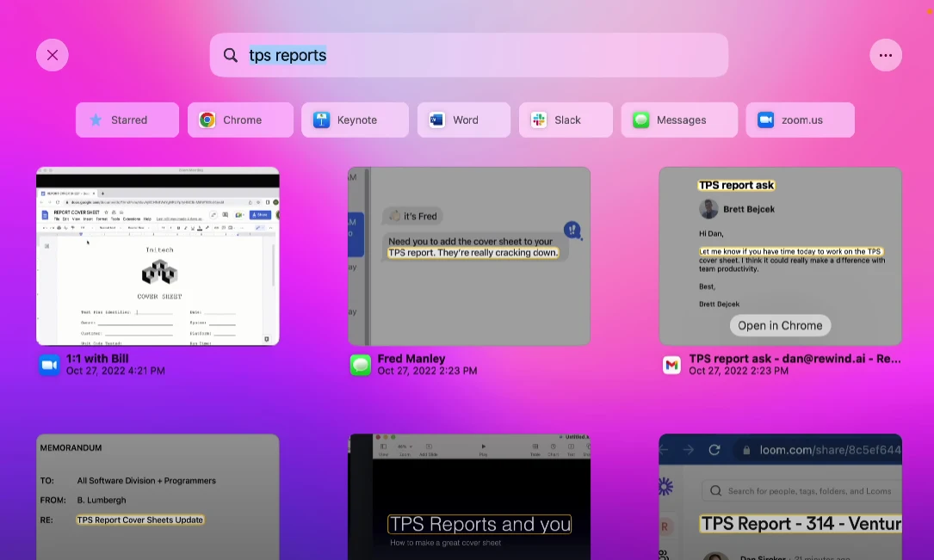Click the Messages icon beside Fred Manley
This screenshot has height=560, width=934.
[360, 366]
